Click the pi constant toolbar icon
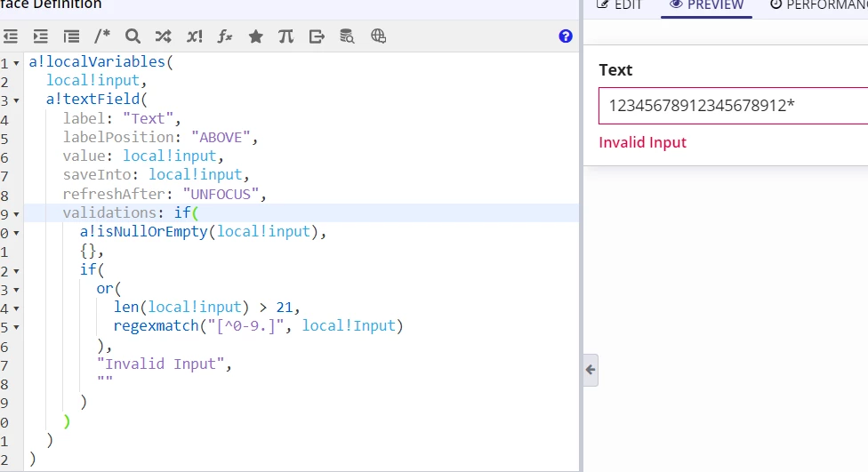The height and width of the screenshot is (472, 868). (285, 36)
